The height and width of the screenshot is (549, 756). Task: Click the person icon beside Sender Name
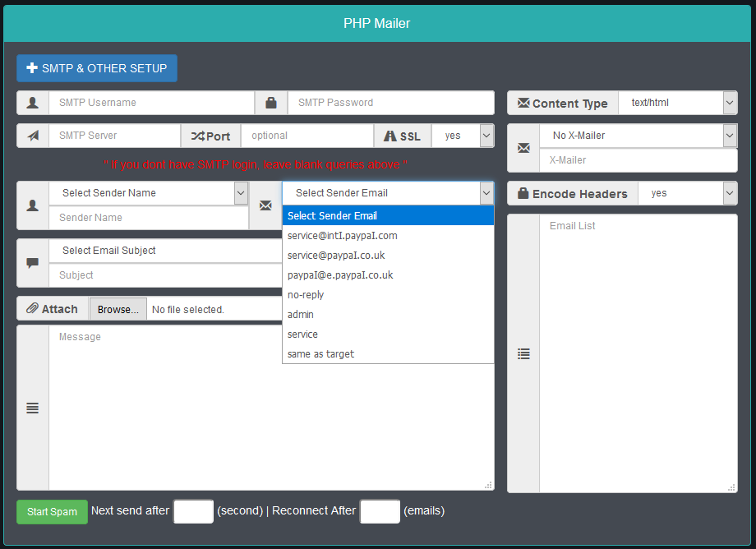pyautogui.click(x=33, y=205)
